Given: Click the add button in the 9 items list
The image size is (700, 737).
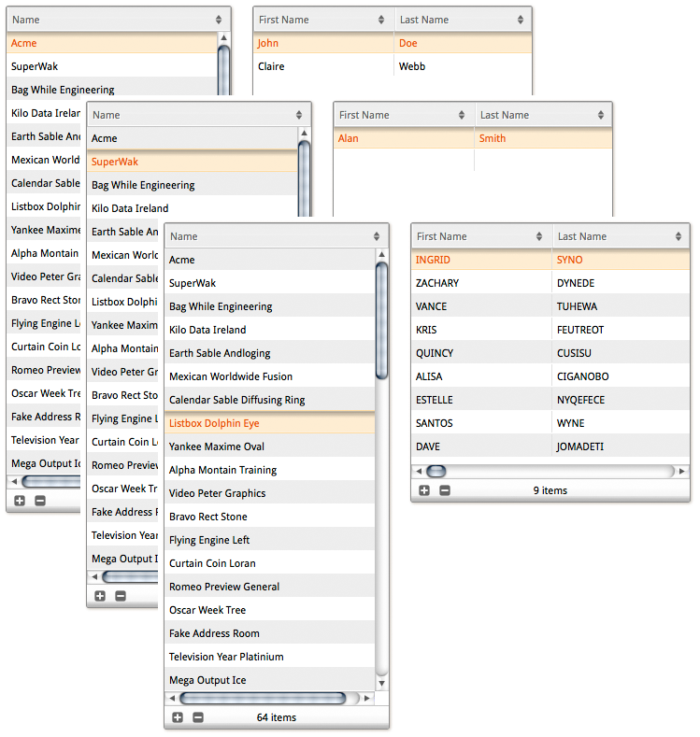Looking at the screenshot, I should pos(424,490).
